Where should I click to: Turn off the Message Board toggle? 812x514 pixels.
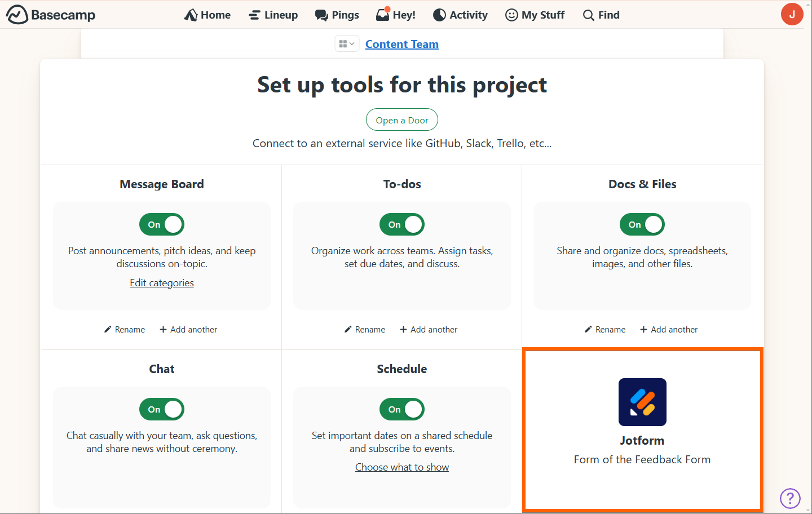[162, 224]
